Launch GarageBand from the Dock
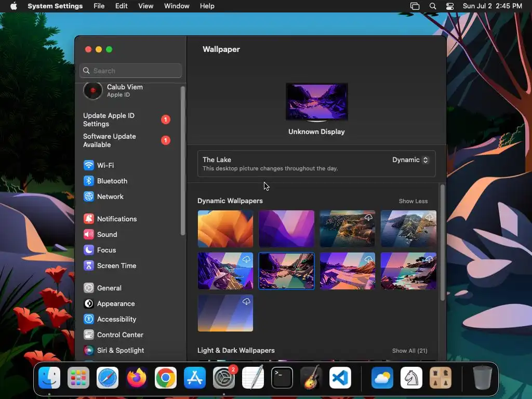This screenshot has width=532, height=399. pyautogui.click(x=311, y=378)
